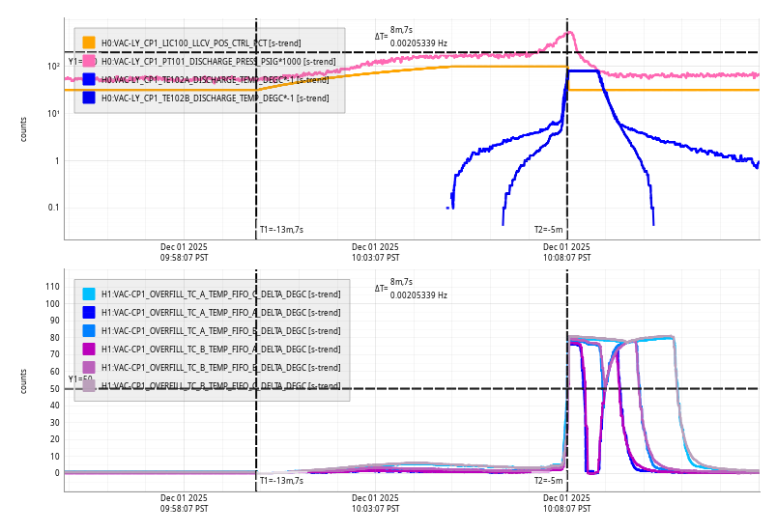This screenshot has height=532, width=777.
Task: Click the blue TE102B_DISCHARGE_TEMP legend swatch
Action: point(89,98)
